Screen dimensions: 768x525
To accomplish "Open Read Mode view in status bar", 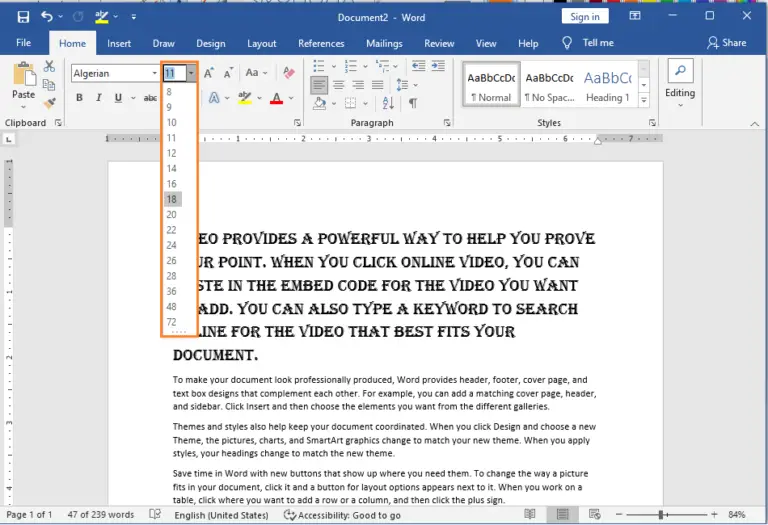I will (529, 514).
